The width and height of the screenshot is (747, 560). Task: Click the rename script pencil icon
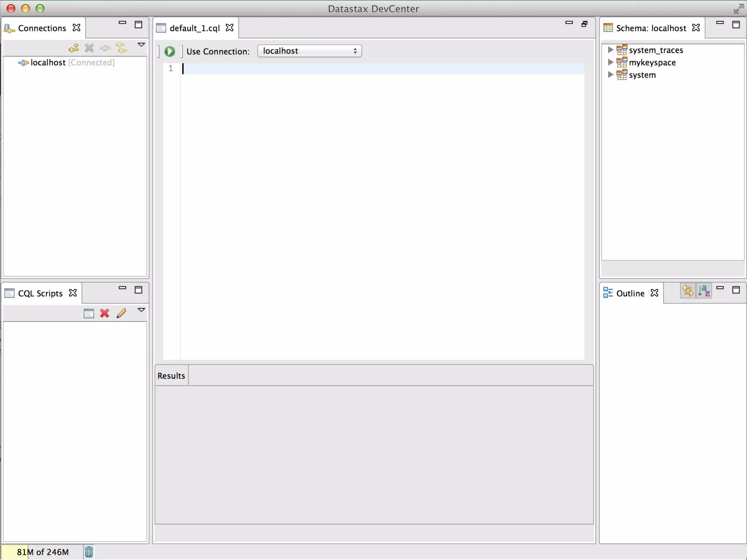[x=121, y=313]
